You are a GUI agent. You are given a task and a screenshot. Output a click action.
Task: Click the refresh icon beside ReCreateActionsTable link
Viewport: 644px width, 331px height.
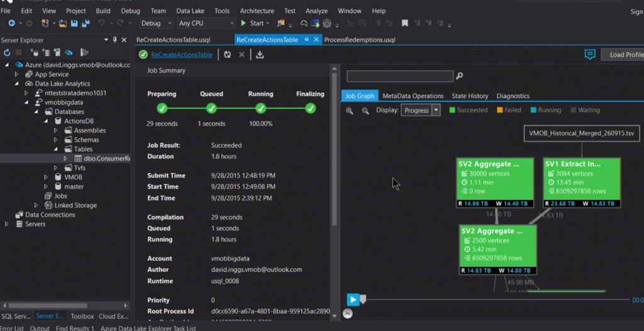tap(227, 55)
